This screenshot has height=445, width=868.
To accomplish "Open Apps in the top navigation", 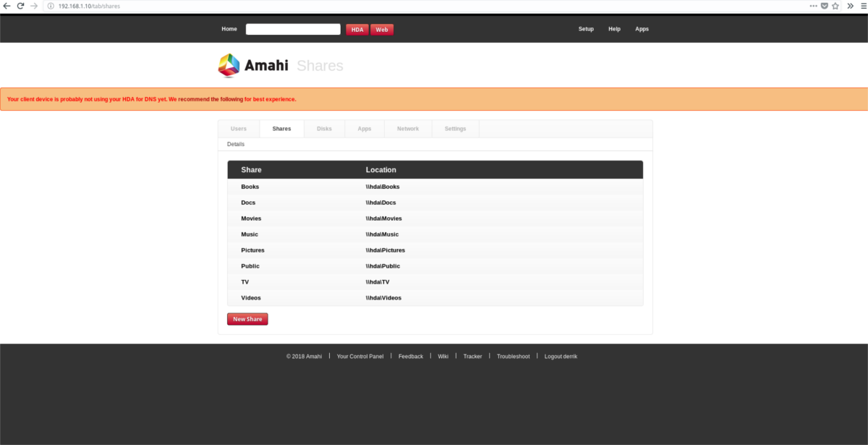I will [x=642, y=29].
